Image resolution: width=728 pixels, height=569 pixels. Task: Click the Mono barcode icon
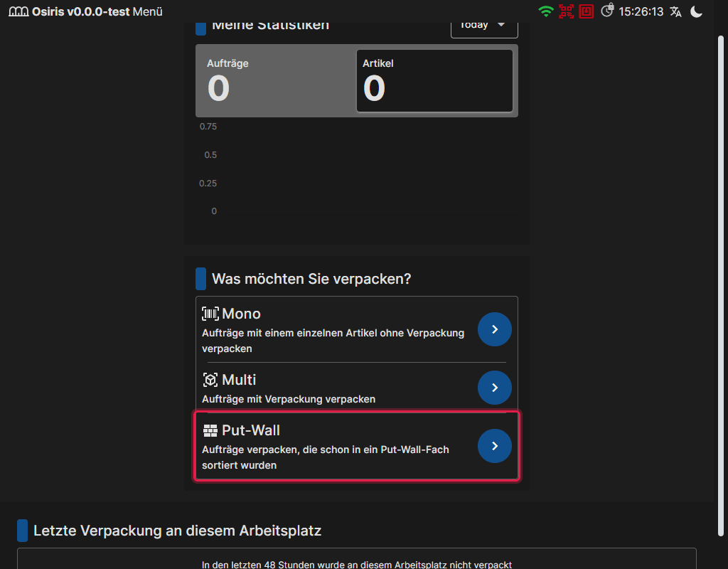click(210, 314)
